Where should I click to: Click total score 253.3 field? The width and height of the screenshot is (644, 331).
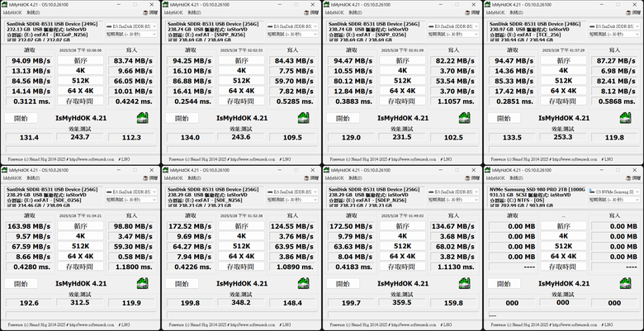pos(563,137)
